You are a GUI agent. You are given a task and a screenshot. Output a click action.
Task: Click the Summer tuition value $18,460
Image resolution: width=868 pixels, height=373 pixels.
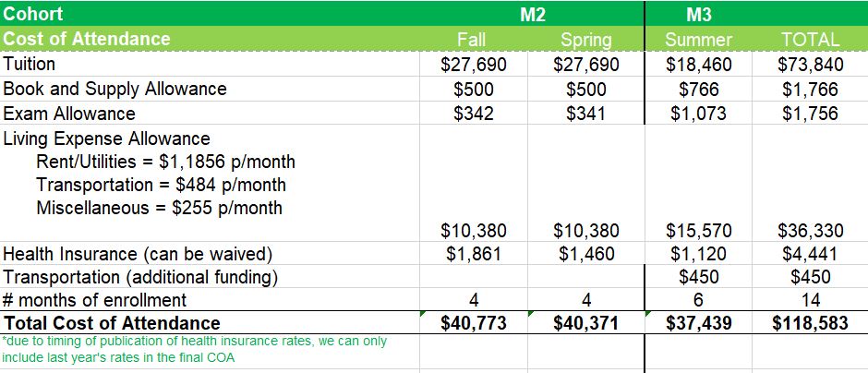coord(698,65)
